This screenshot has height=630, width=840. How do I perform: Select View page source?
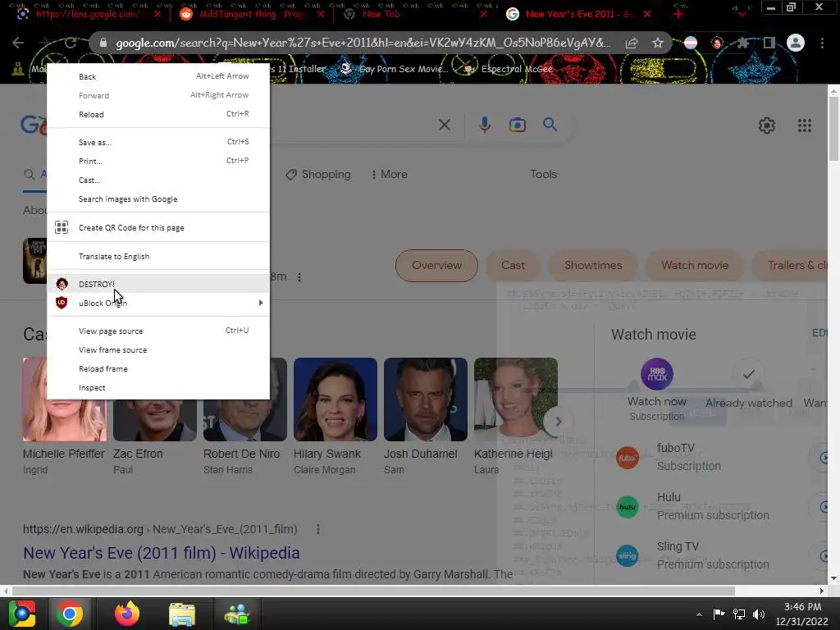point(158,331)
